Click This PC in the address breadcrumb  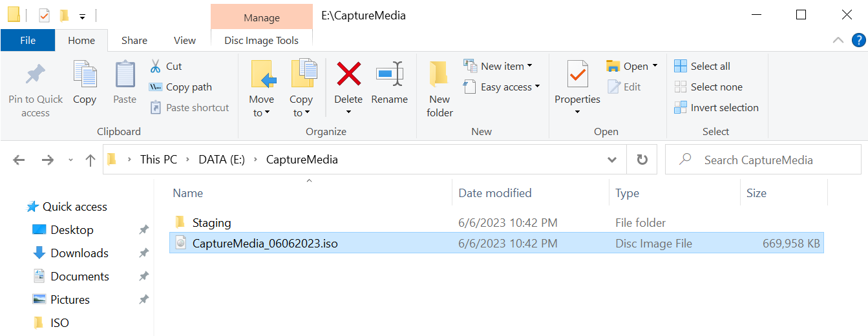(158, 160)
